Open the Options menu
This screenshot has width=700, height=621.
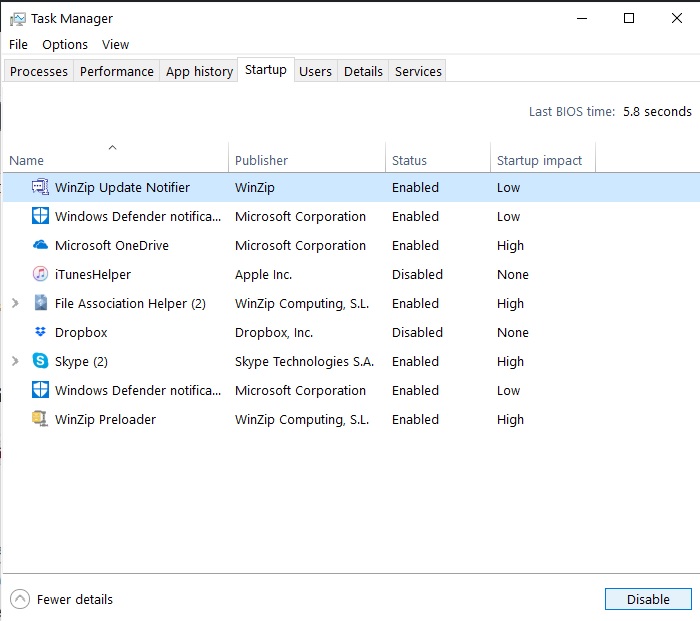(x=65, y=45)
